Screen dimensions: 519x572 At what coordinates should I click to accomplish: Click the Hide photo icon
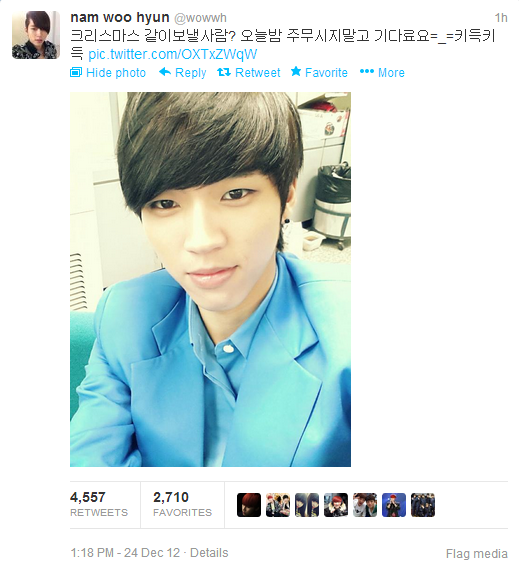(76, 72)
